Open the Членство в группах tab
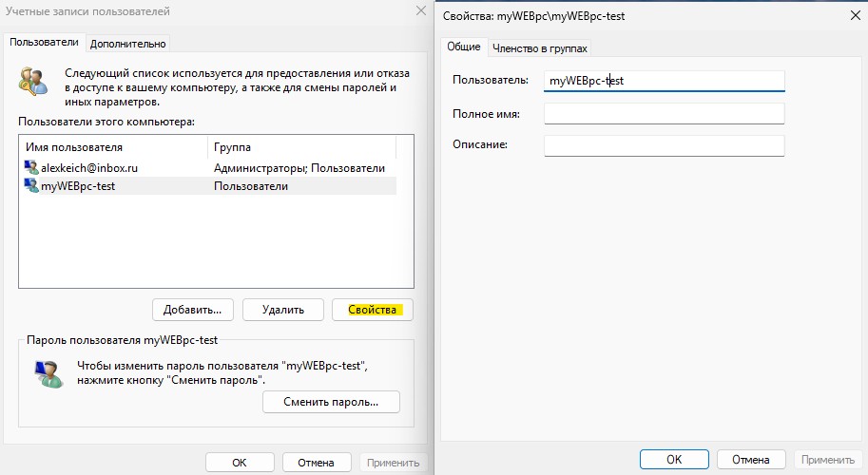Screen dimensions: 868x475 point(540,48)
